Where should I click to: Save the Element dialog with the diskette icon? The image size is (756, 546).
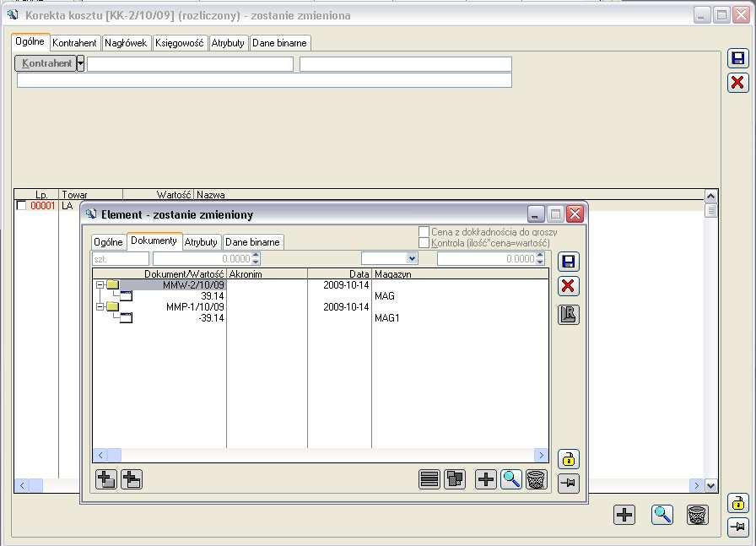[569, 262]
